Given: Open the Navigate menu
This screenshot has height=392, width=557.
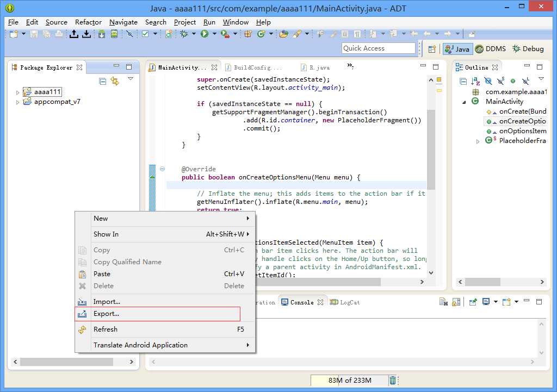Looking at the screenshot, I should click(123, 22).
